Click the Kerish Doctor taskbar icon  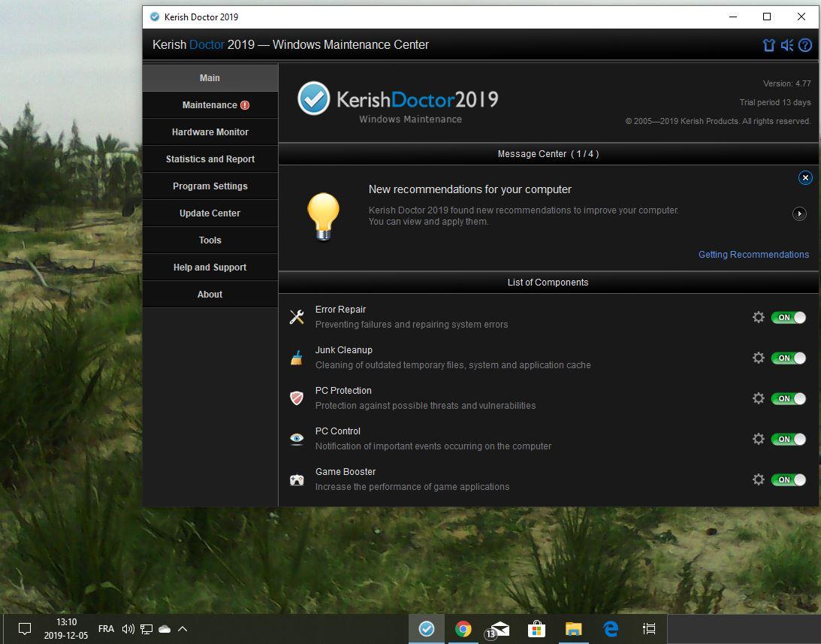(x=427, y=628)
